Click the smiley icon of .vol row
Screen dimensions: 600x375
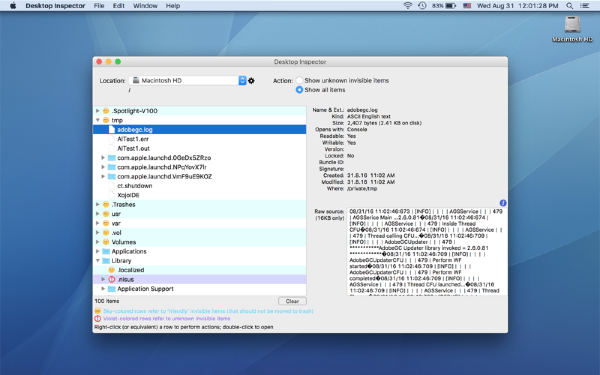[106, 233]
